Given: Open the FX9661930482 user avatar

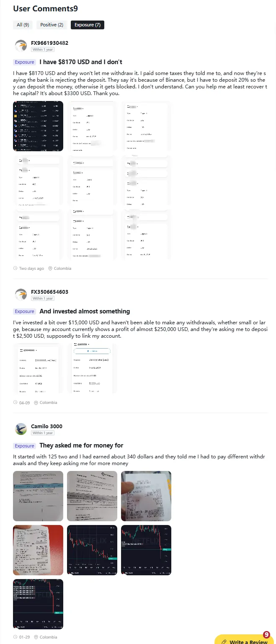Looking at the screenshot, I should [21, 46].
